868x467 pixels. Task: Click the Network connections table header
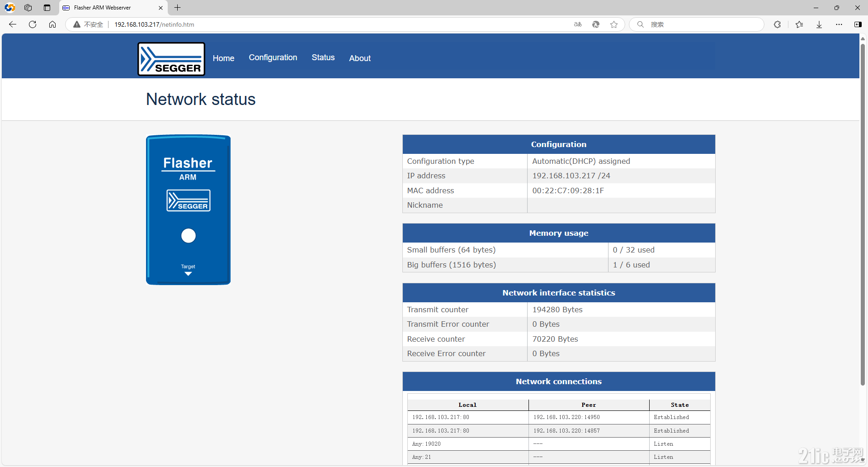(559, 381)
